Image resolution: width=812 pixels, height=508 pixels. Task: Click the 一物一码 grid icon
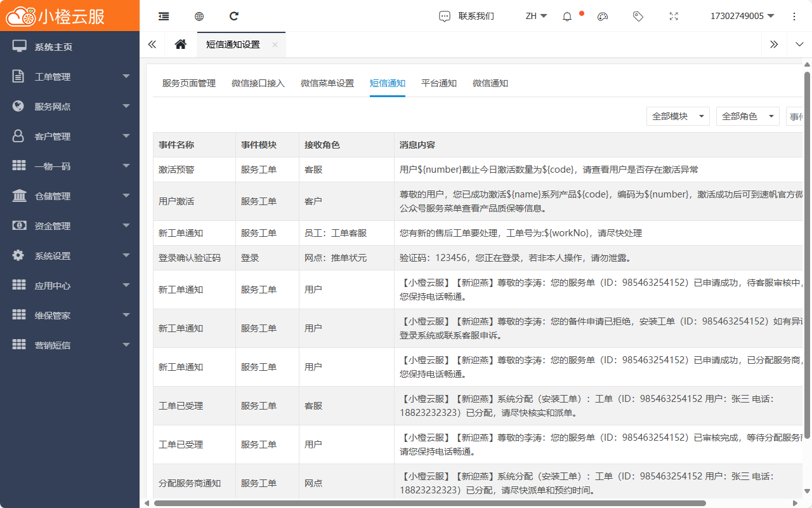pyautogui.click(x=19, y=166)
